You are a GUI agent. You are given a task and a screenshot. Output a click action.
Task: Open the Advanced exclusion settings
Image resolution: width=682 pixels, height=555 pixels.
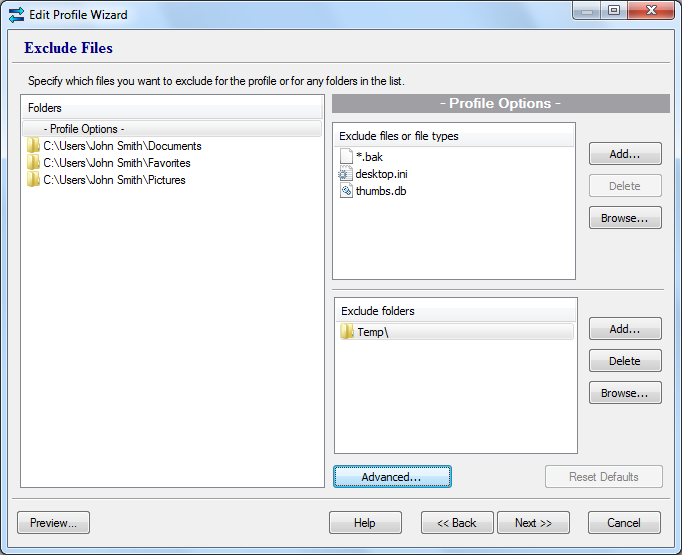392,477
